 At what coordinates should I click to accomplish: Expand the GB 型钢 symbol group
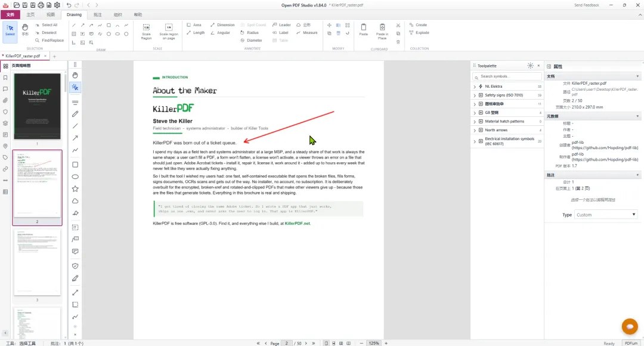coord(475,113)
